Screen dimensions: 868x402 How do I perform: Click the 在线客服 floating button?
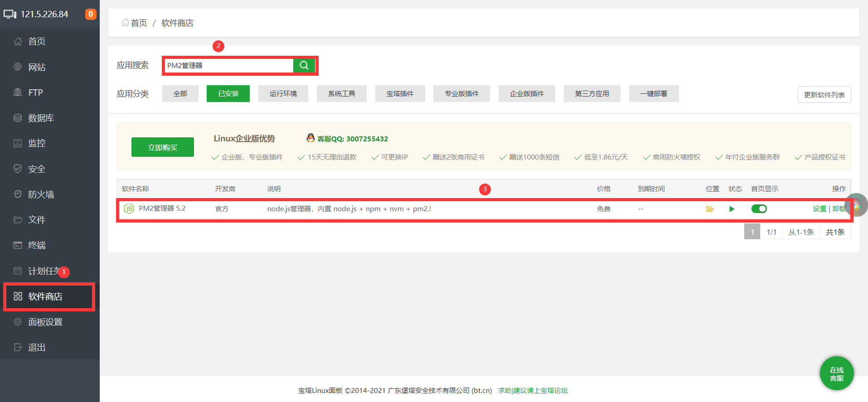[837, 373]
